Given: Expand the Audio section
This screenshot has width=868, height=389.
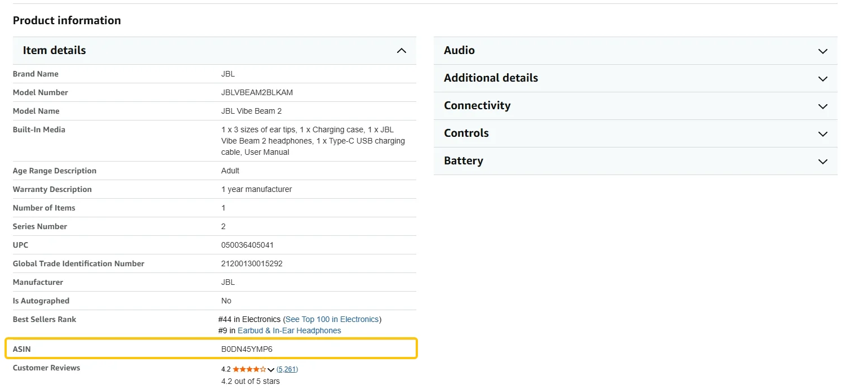Looking at the screenshot, I should click(635, 51).
